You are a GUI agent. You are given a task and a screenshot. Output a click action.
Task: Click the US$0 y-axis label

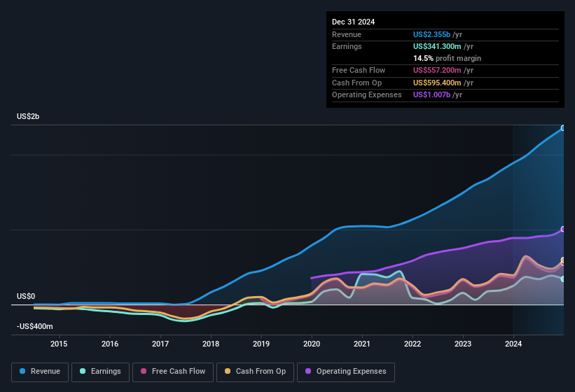click(26, 296)
